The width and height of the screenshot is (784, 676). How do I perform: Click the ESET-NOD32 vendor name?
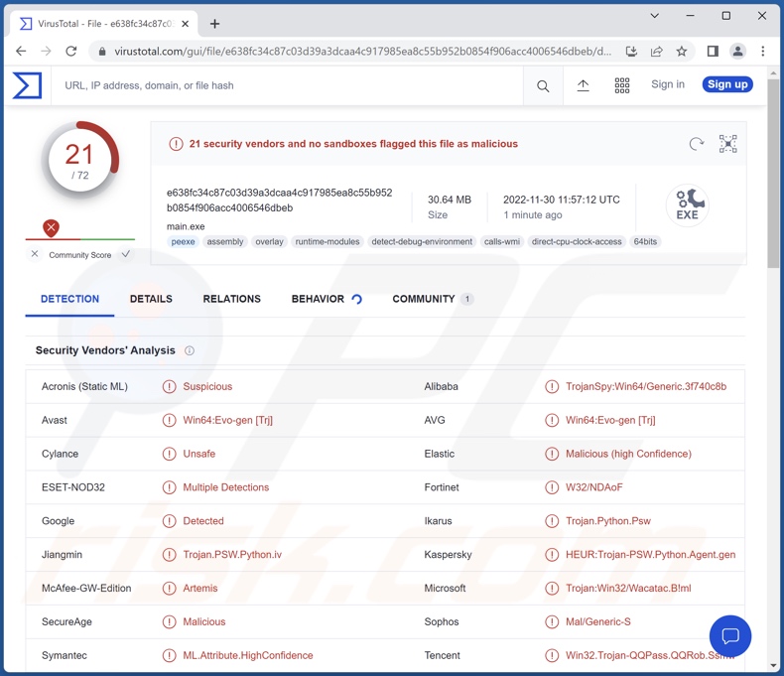(x=73, y=487)
